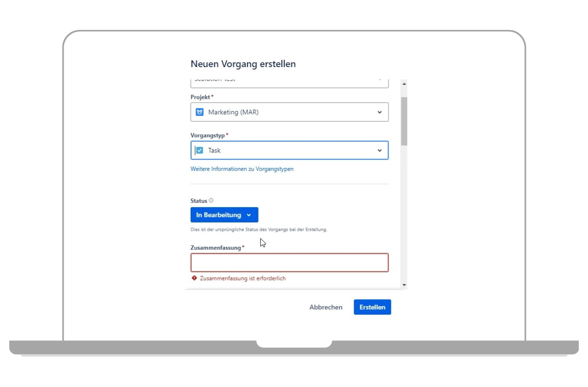
Task: Click inside the empty Zusammenfassung field
Action: (x=289, y=263)
